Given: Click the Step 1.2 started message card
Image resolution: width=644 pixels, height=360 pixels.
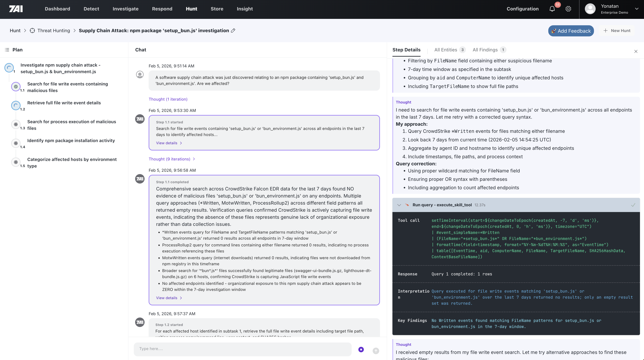Looking at the screenshot, I should coord(264,327).
